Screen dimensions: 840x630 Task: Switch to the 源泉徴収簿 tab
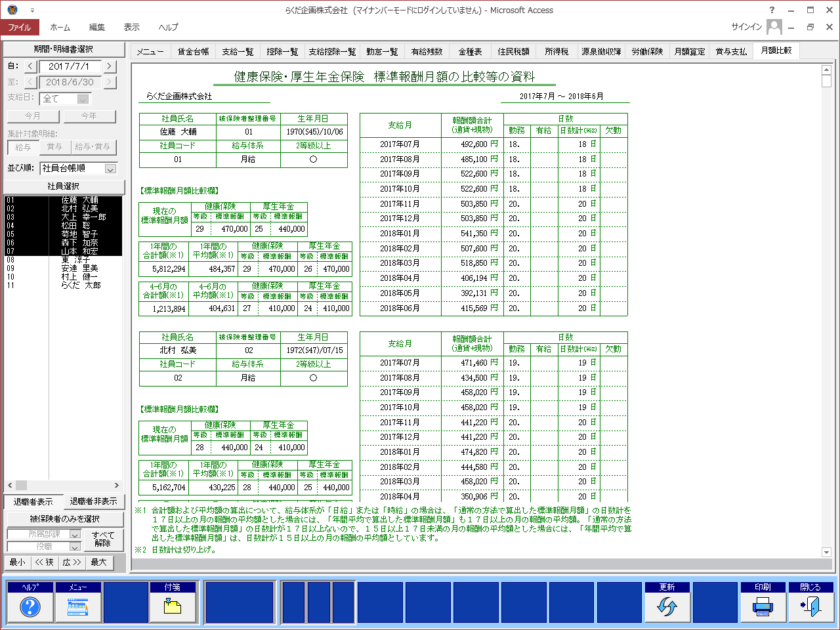click(x=601, y=51)
